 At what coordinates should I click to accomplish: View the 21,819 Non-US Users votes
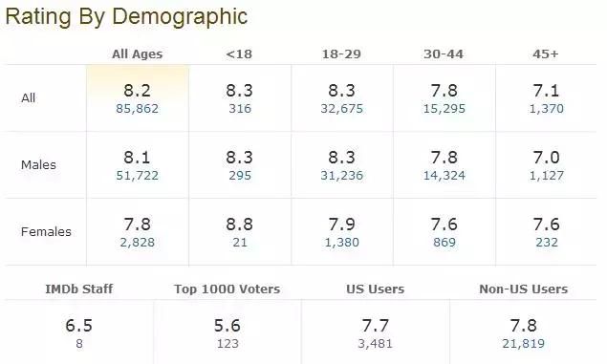524,344
